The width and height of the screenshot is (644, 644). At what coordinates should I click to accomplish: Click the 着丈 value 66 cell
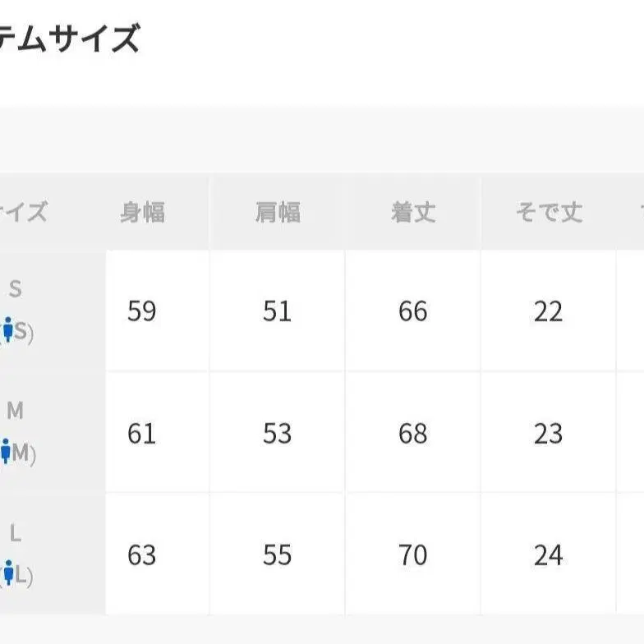413,310
